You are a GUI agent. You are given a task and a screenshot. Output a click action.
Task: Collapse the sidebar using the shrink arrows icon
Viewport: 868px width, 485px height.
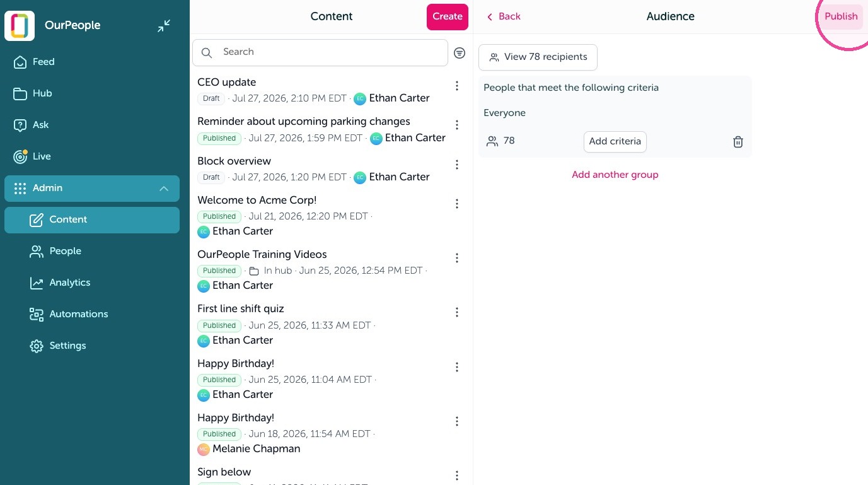(164, 26)
